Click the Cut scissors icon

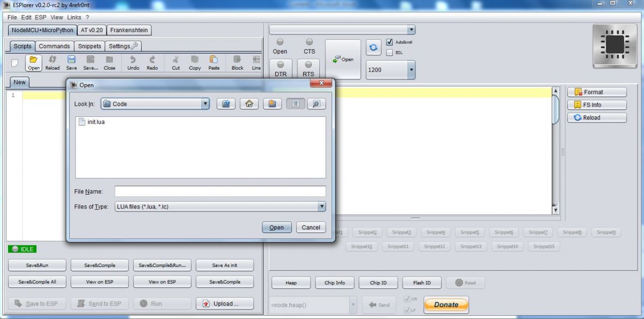pos(175,63)
